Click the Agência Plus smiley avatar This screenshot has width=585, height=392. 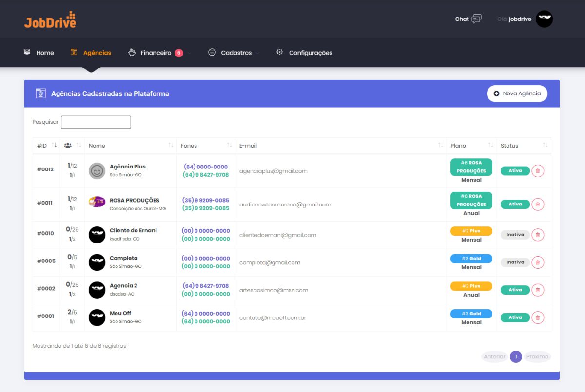click(x=97, y=171)
